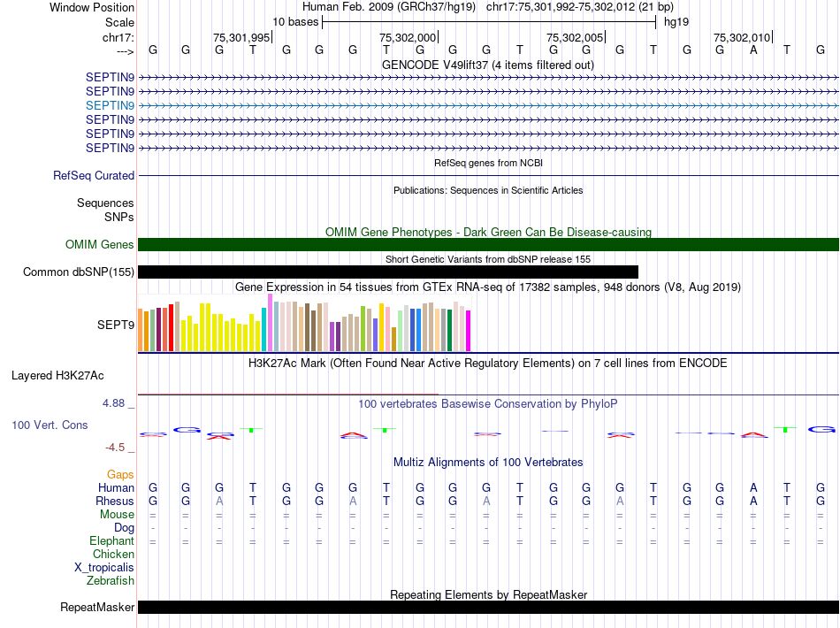
Task: Select the dark green OMIM gene bar
Action: [x=488, y=245]
